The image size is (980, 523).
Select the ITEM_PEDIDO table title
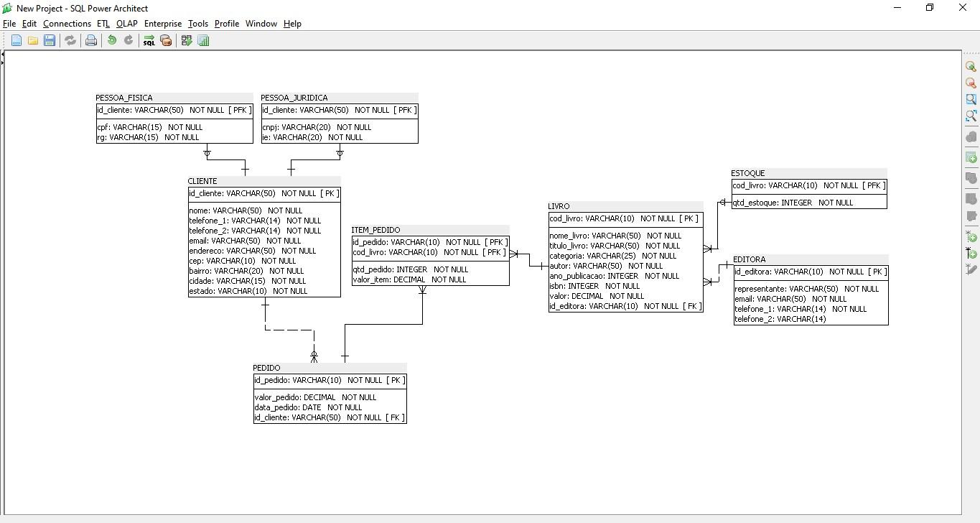click(376, 230)
